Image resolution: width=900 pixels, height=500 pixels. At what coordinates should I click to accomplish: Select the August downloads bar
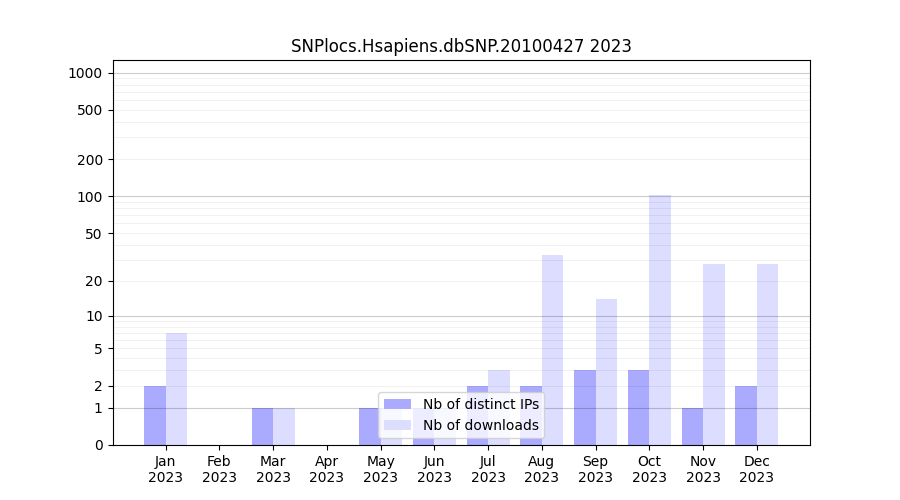coord(552,350)
